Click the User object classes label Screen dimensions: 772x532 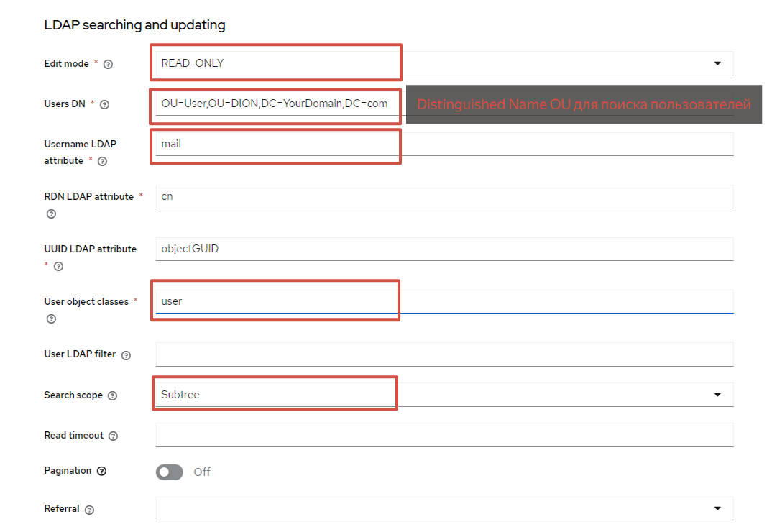pos(86,301)
